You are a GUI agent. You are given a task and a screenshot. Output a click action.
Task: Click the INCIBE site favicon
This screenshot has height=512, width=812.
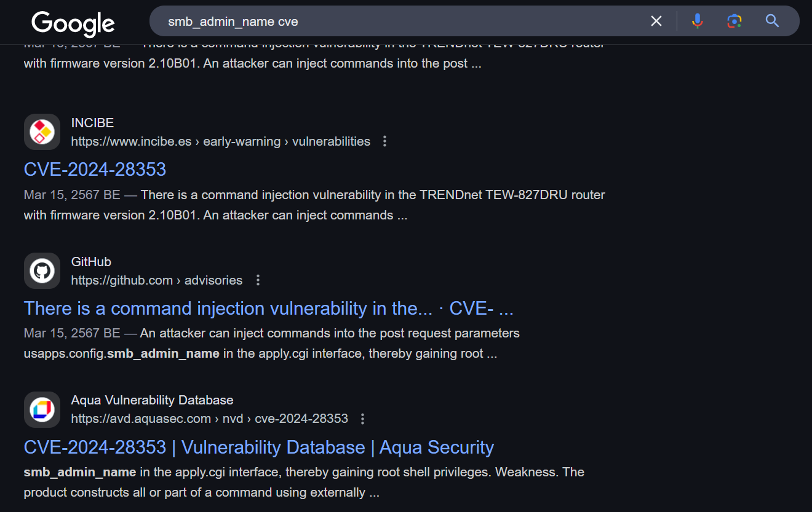pos(42,132)
